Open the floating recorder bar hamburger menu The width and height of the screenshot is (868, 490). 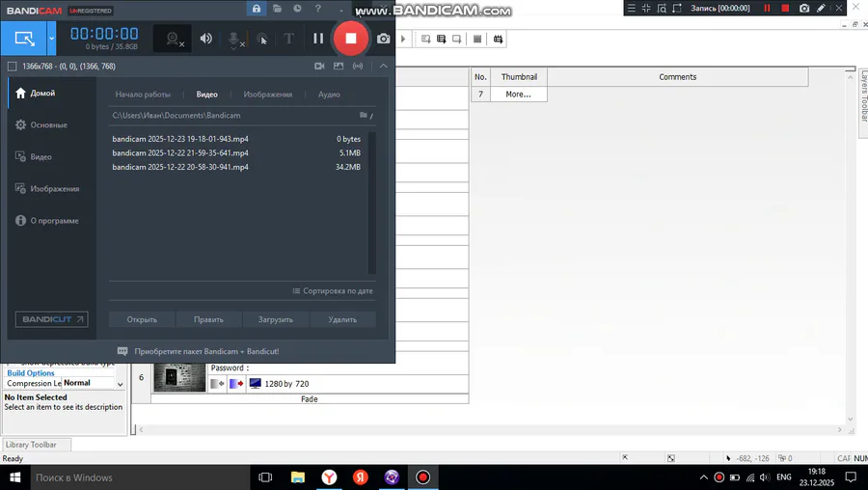click(631, 8)
